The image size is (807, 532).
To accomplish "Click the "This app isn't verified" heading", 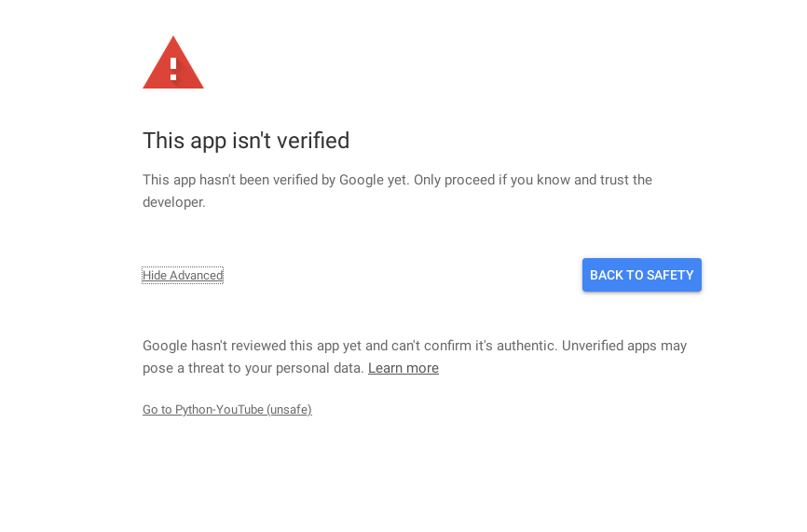I will point(246,141).
